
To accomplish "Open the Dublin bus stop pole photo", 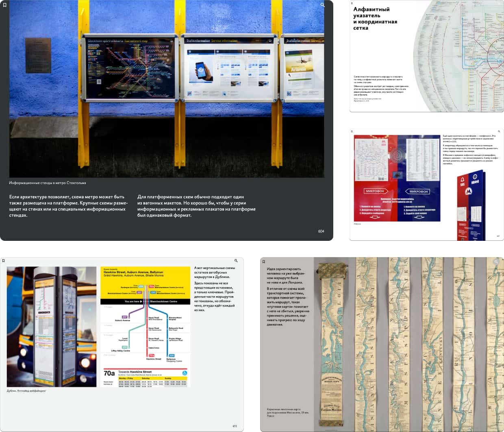I will pos(52,327).
